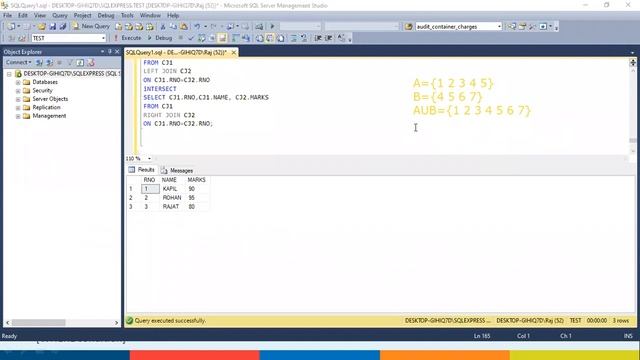Open the Window menu
This screenshot has height=360, width=640.
(x=150, y=16)
